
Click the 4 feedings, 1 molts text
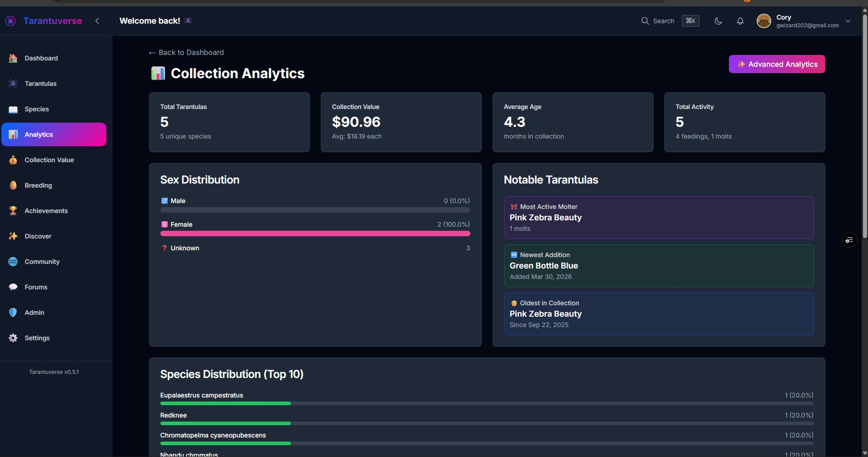tap(703, 136)
